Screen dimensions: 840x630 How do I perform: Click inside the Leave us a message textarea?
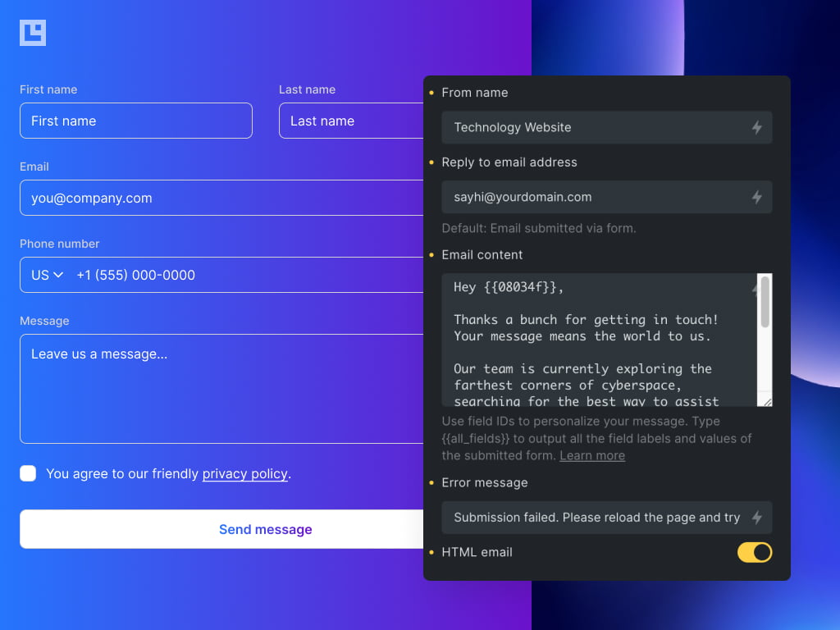[221, 388]
